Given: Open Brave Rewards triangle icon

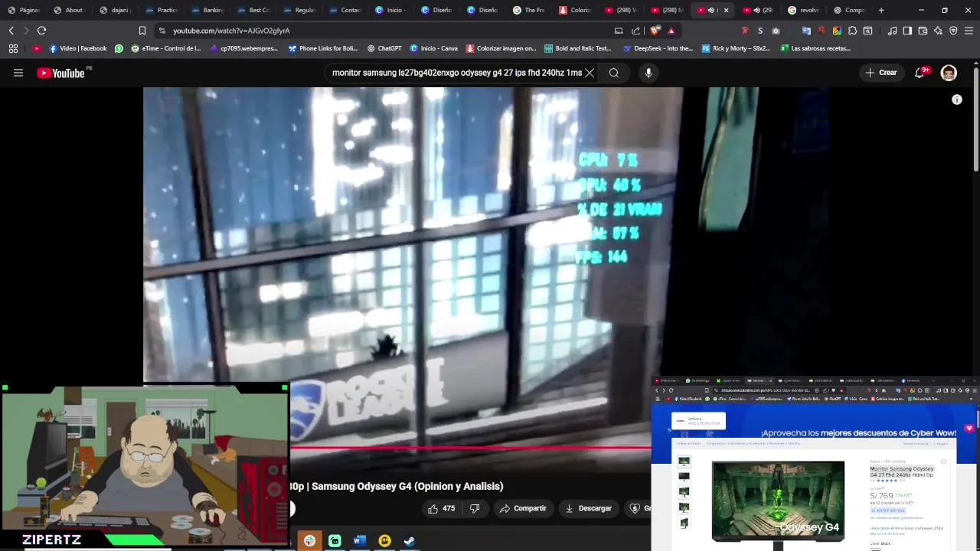Looking at the screenshot, I should (x=671, y=31).
